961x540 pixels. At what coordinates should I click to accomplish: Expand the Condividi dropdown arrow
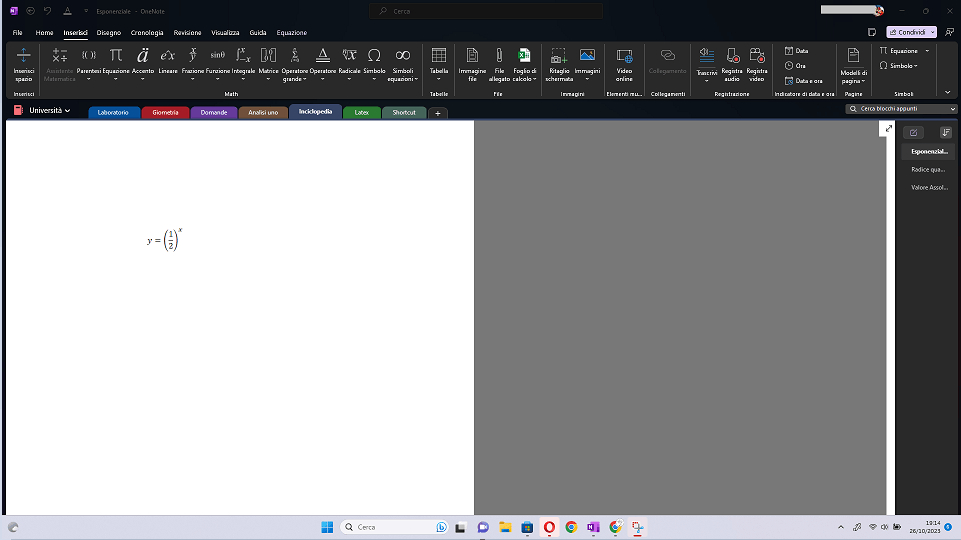coord(932,32)
